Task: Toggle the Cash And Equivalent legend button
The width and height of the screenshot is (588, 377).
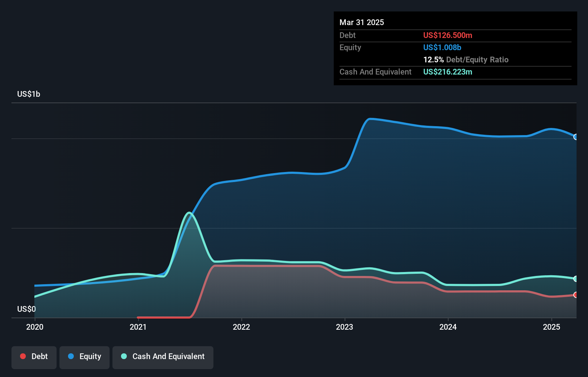Action: point(163,357)
